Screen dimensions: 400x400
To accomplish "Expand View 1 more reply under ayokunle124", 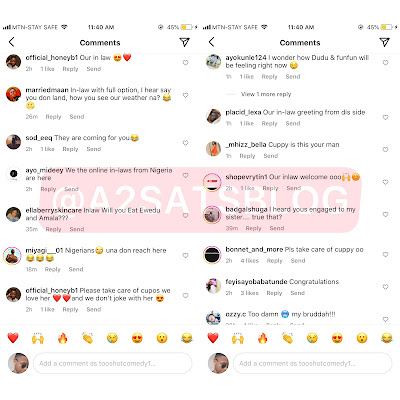I will coord(266,94).
